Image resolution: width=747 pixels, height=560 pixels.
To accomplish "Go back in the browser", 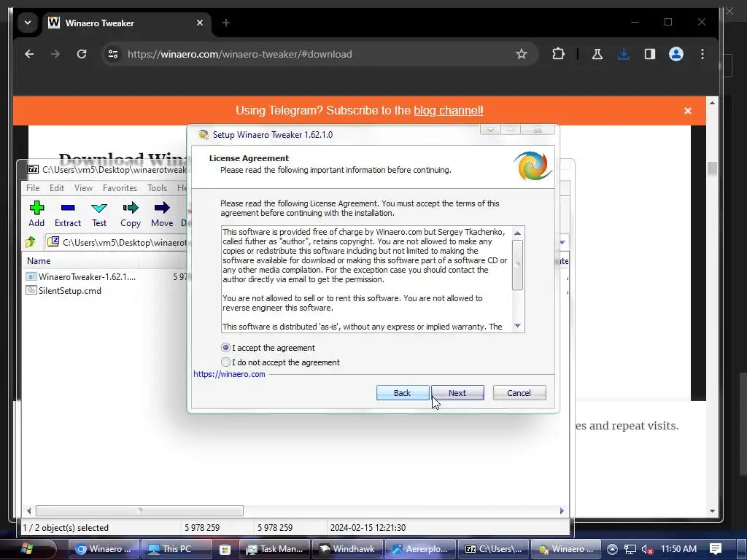I will pyautogui.click(x=29, y=54).
